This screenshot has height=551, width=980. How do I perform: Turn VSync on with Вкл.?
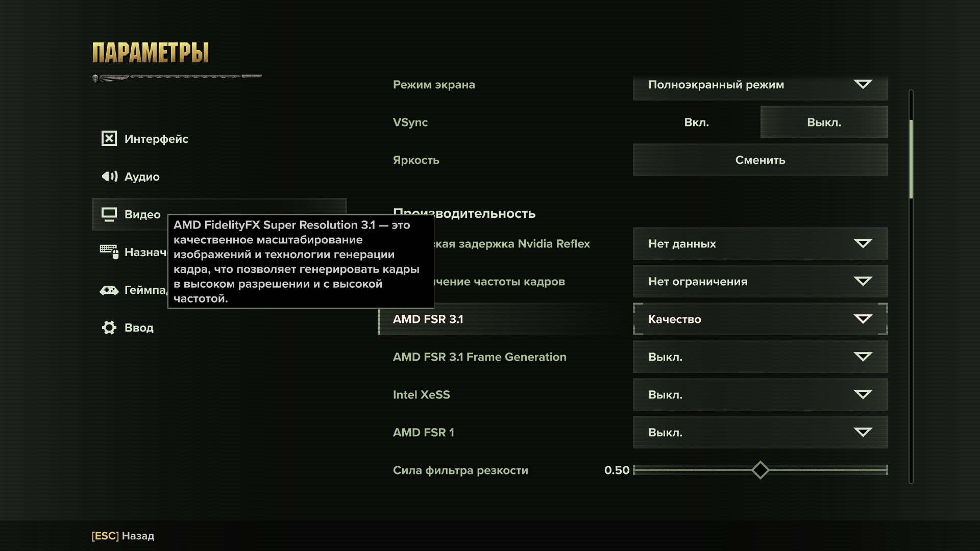point(696,122)
